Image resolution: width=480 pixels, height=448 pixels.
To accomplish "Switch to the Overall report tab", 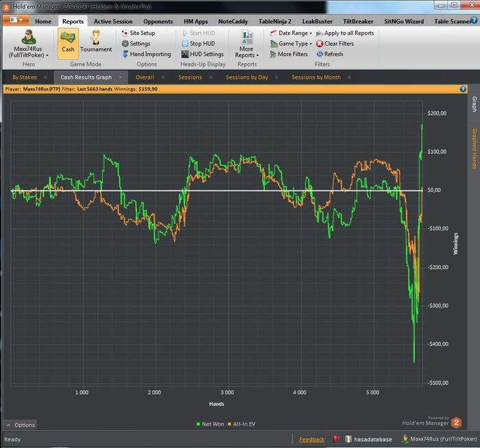I will tap(145, 77).
